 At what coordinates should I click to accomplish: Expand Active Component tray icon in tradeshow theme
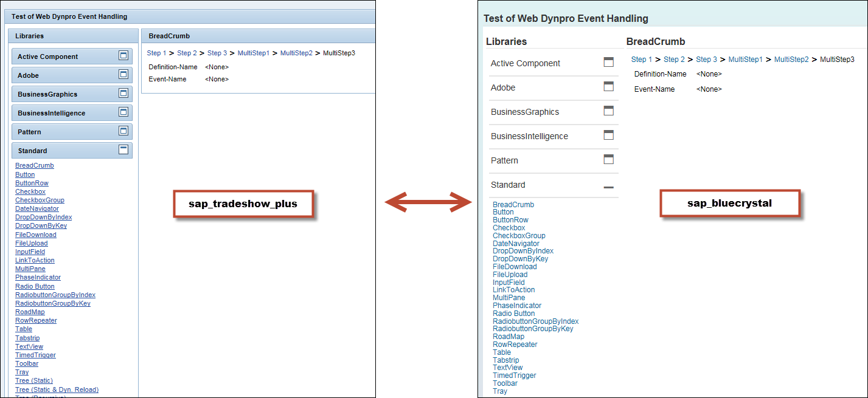pos(123,56)
